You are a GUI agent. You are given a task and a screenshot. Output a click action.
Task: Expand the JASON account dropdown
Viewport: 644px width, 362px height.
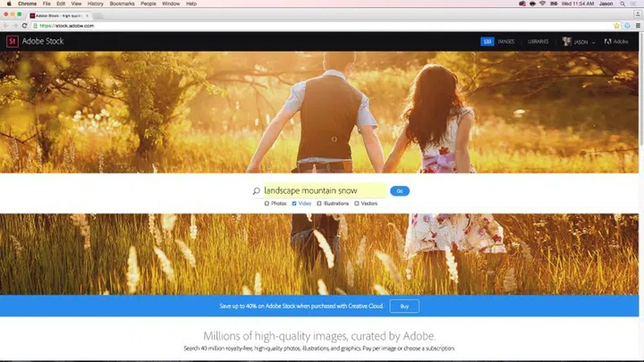click(x=580, y=41)
